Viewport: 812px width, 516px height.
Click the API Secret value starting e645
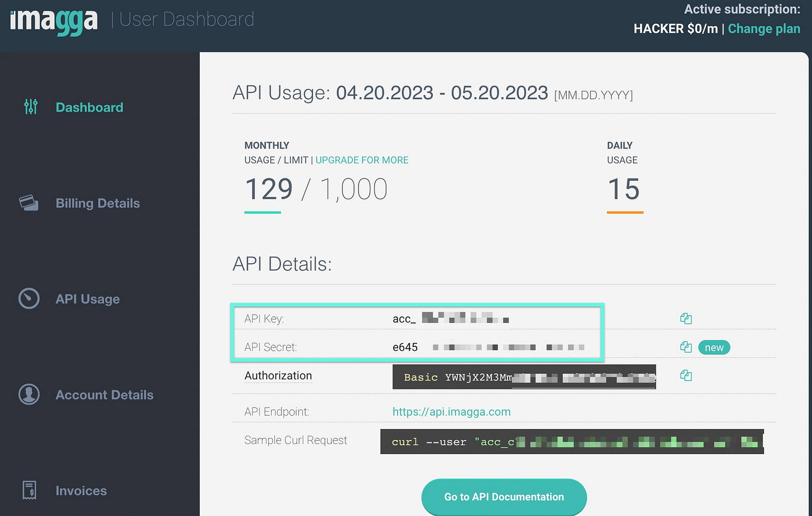click(489, 347)
